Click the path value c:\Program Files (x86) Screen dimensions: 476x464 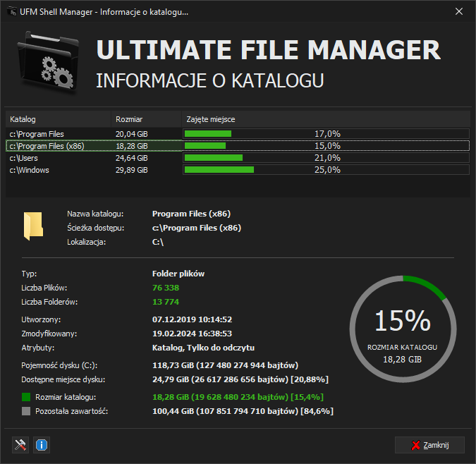tap(197, 228)
